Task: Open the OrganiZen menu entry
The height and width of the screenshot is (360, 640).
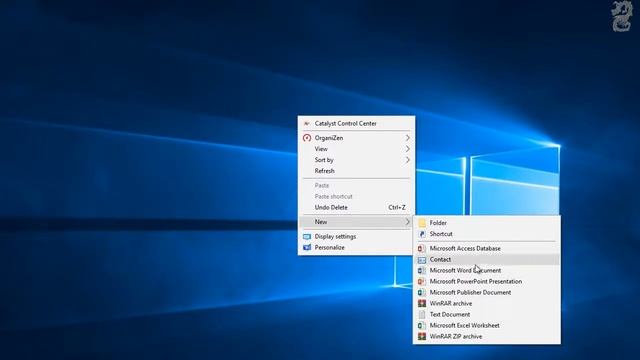Action: [356, 138]
